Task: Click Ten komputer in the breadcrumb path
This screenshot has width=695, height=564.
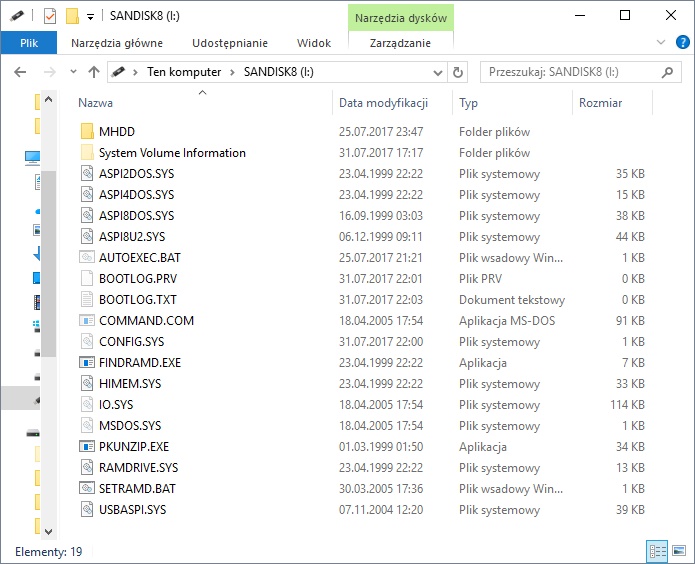Action: pyautogui.click(x=184, y=72)
